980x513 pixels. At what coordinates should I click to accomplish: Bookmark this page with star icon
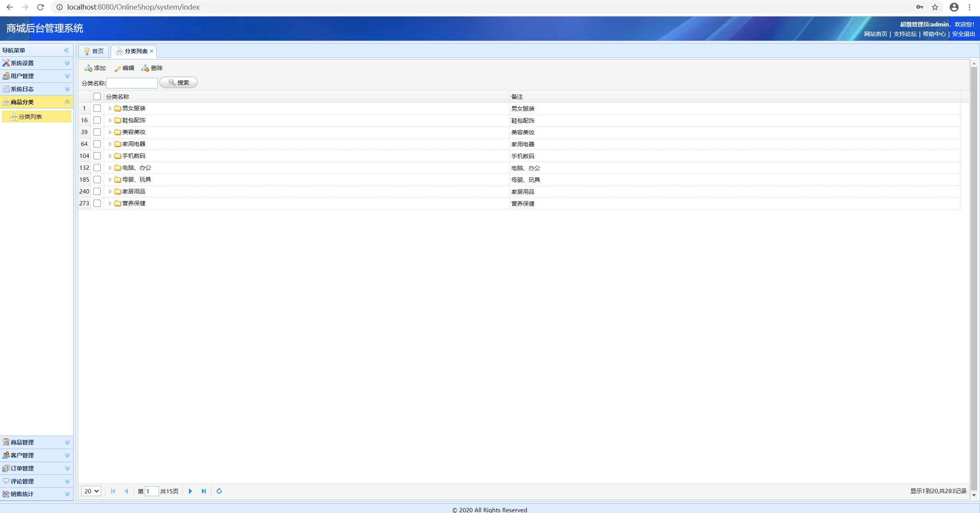[935, 7]
